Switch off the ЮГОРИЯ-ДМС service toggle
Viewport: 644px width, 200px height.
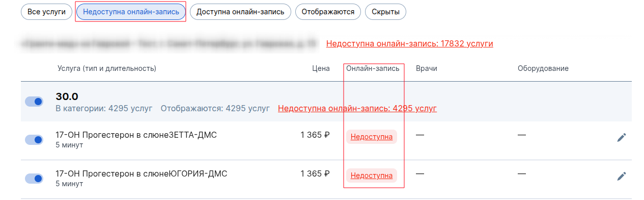point(34,179)
